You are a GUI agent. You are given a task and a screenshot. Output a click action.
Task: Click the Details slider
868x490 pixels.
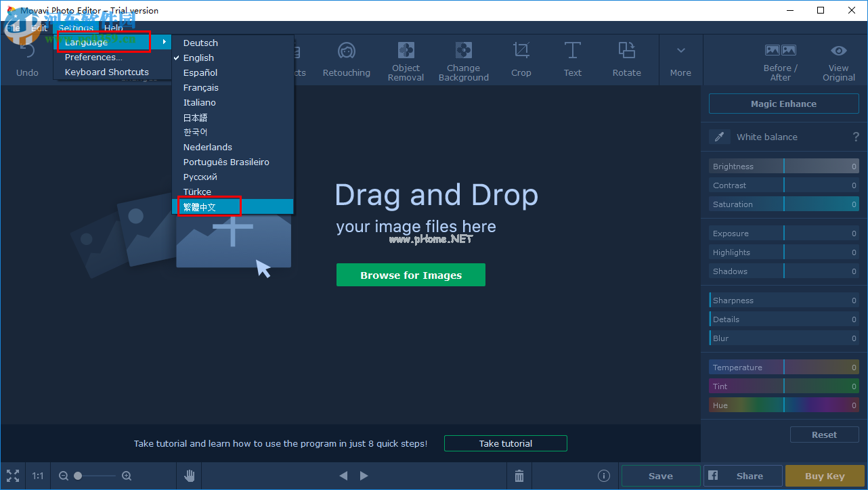(x=784, y=319)
